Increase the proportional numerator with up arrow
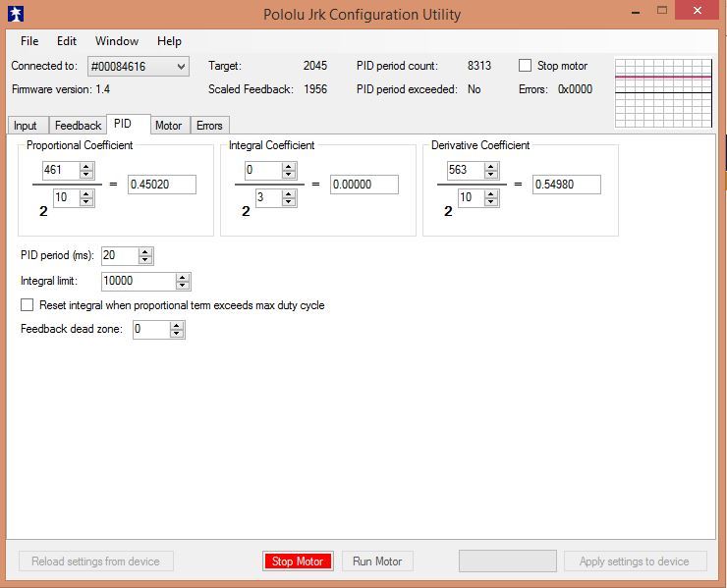This screenshot has height=588, width=727. pyautogui.click(x=86, y=166)
